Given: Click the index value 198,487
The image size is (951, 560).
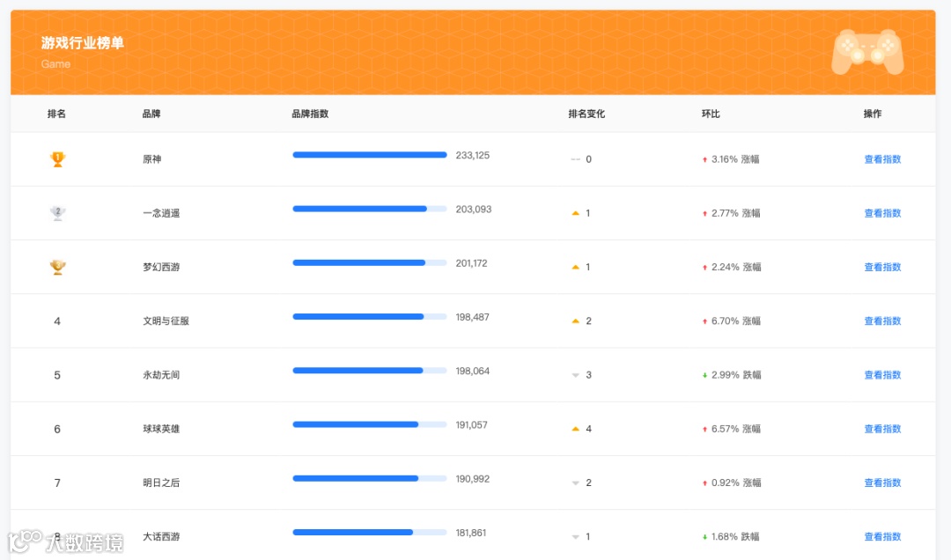Looking at the screenshot, I should point(473,318).
